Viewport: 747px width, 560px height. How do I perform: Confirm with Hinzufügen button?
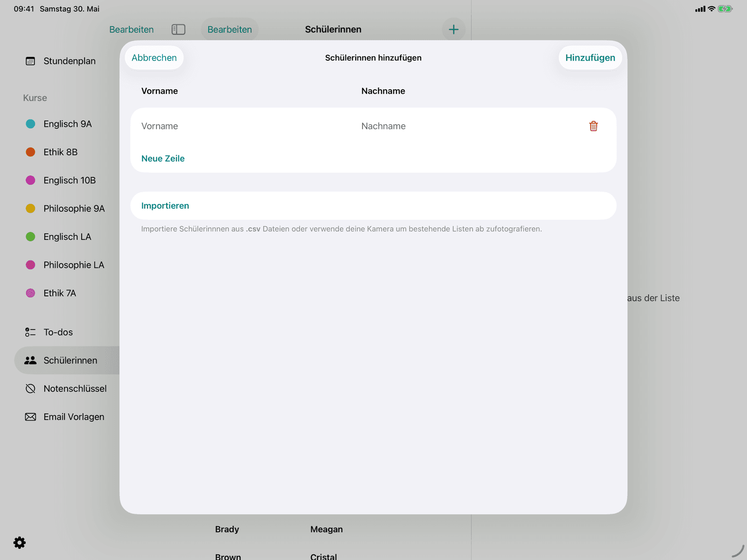pos(590,58)
